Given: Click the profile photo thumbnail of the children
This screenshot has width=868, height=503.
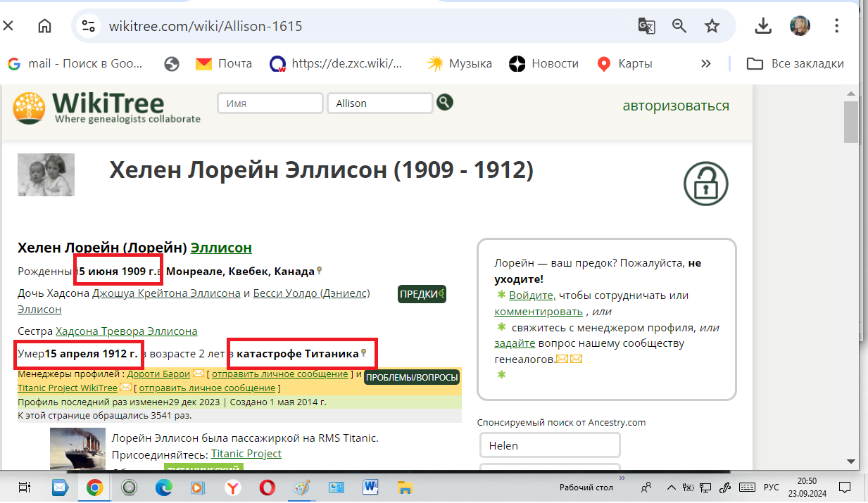Looking at the screenshot, I should point(46,174).
